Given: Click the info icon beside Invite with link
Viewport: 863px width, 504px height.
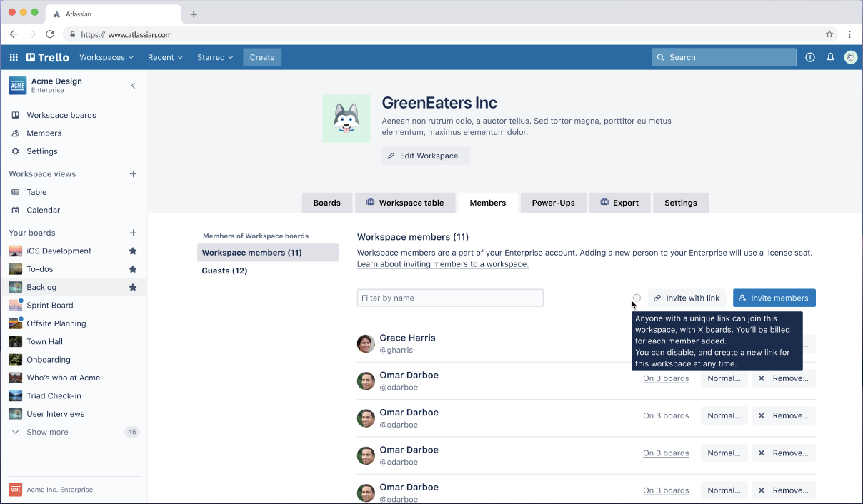Looking at the screenshot, I should [x=637, y=298].
